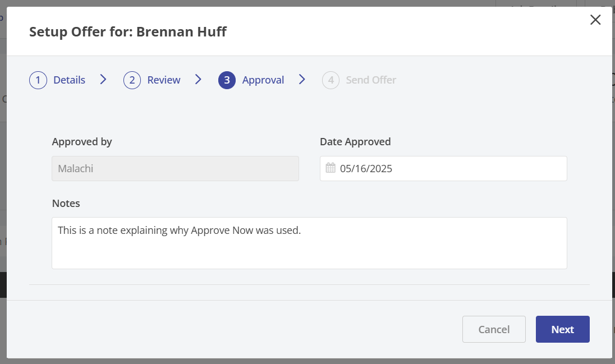Select the Send Offer step label

coord(371,80)
